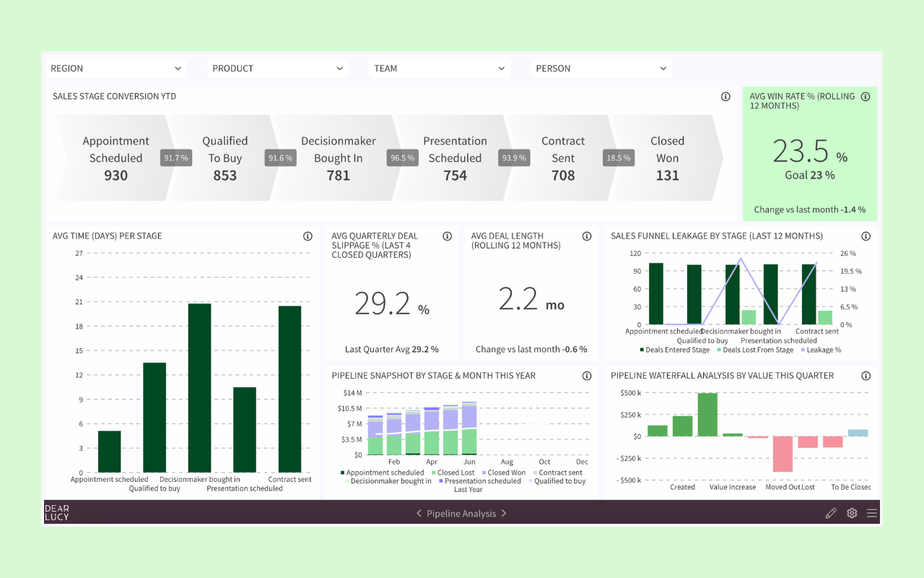Image resolution: width=924 pixels, height=578 pixels.
Task: View info for Pipeline Waterfall Analysis chart
Action: [x=866, y=375]
